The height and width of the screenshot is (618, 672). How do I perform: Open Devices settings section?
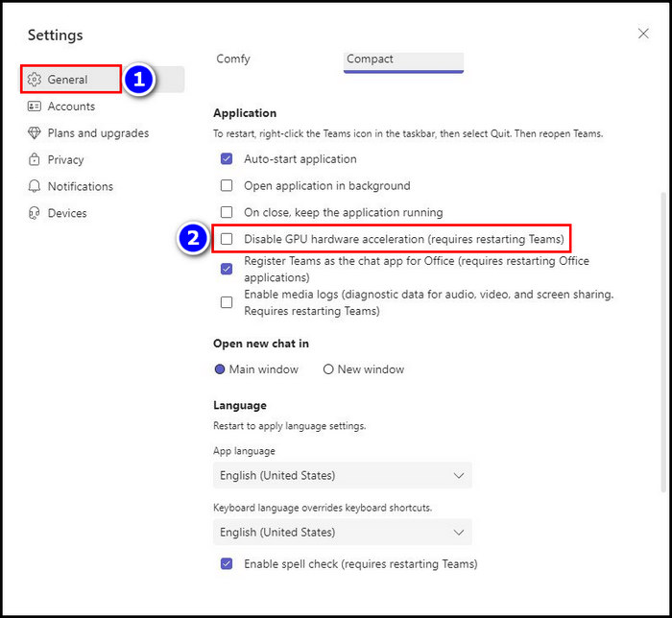(57, 213)
